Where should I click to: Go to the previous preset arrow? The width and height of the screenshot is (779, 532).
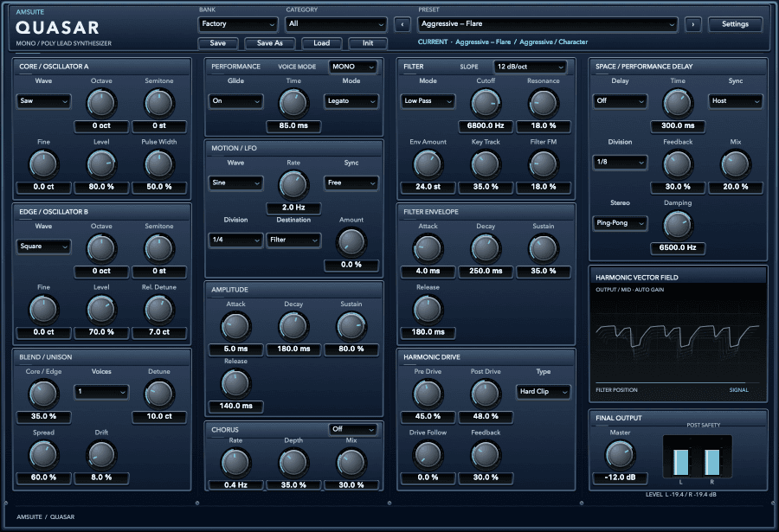(x=402, y=24)
